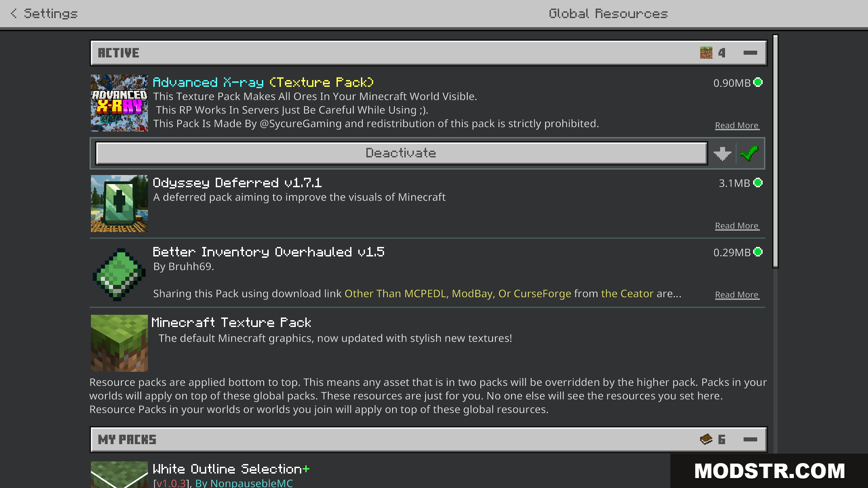Select White Outline Selection+ pack title
The image size is (868, 488).
[231, 469]
